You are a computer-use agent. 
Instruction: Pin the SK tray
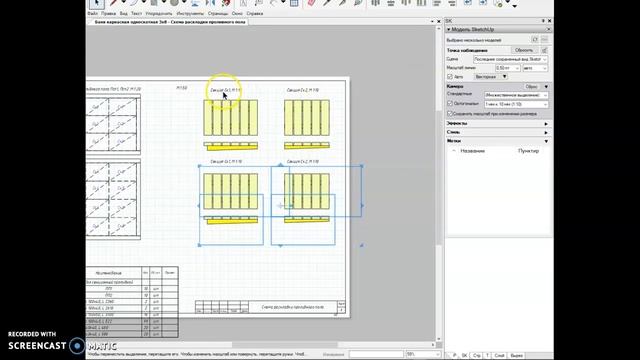coord(543,21)
